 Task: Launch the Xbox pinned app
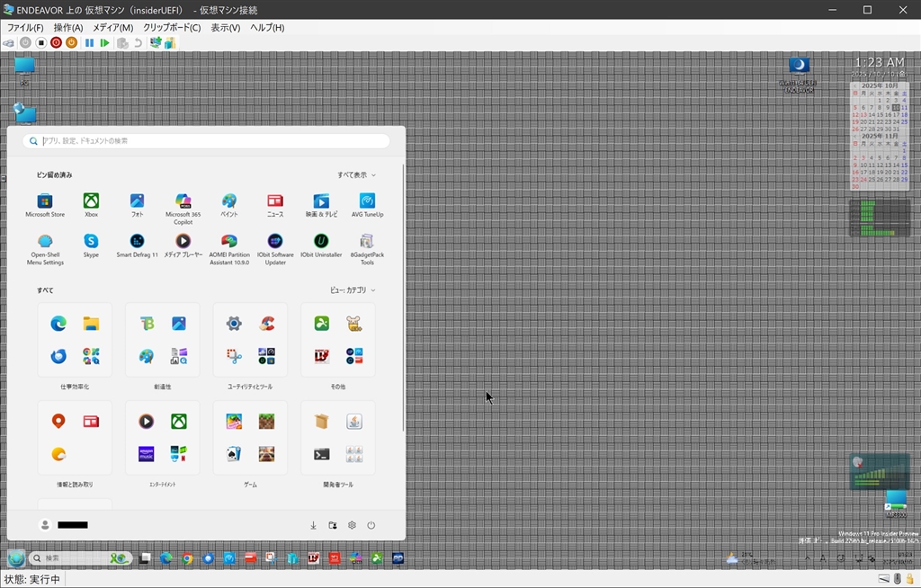pyautogui.click(x=91, y=201)
